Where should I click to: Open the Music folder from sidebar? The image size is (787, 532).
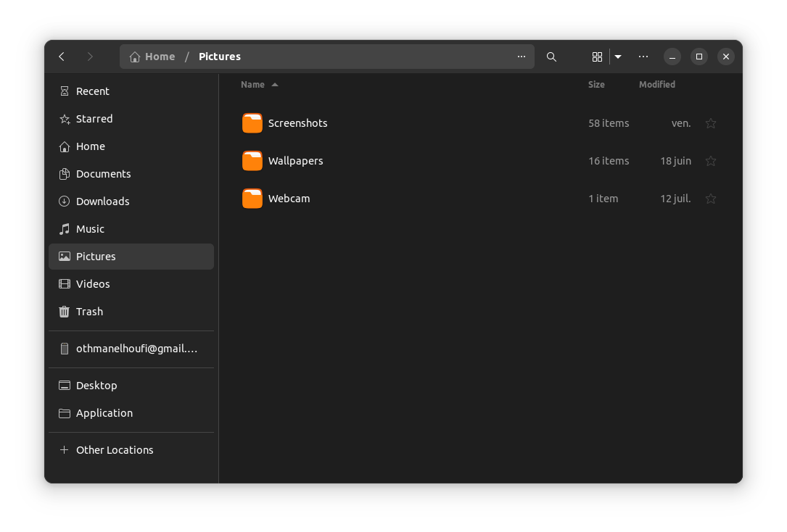point(91,228)
